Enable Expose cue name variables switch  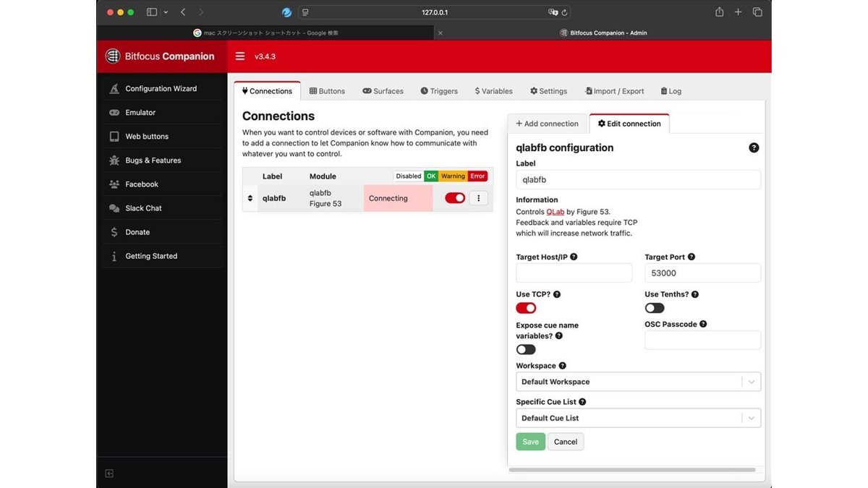[526, 349]
